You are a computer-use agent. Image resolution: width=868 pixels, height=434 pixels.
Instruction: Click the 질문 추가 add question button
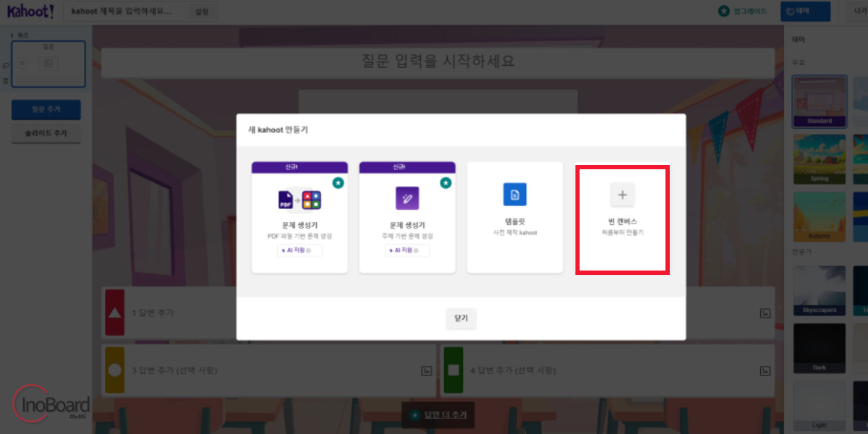[46, 110]
